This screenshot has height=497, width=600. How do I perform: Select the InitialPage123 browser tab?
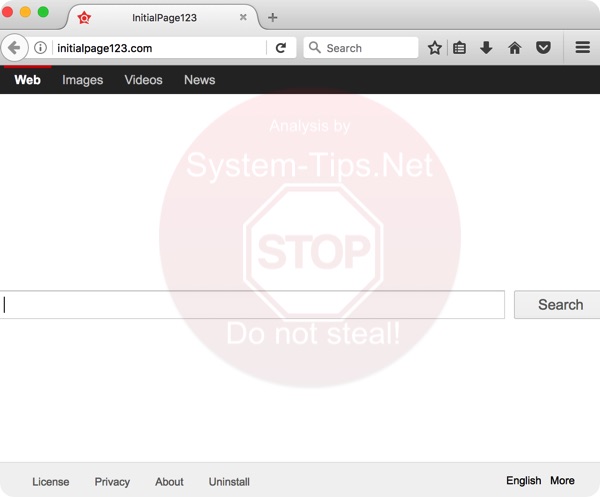[160, 17]
